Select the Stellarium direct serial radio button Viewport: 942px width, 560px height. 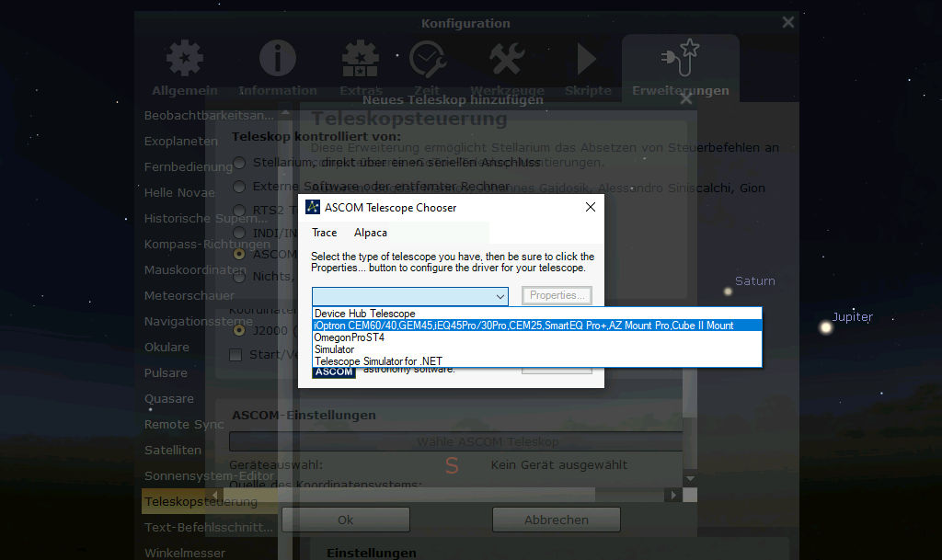(x=239, y=163)
